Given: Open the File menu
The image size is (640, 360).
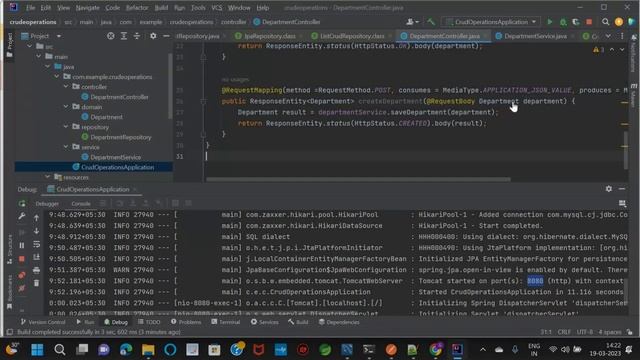Looking at the screenshot, I should 30,7.
